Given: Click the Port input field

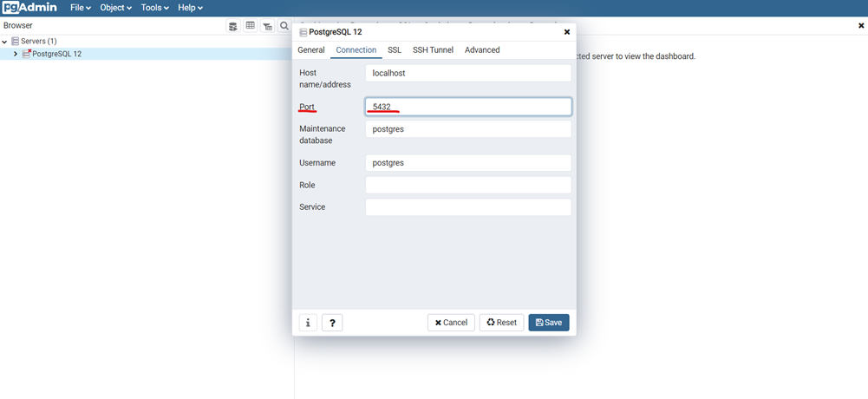Looking at the screenshot, I should pyautogui.click(x=468, y=107).
